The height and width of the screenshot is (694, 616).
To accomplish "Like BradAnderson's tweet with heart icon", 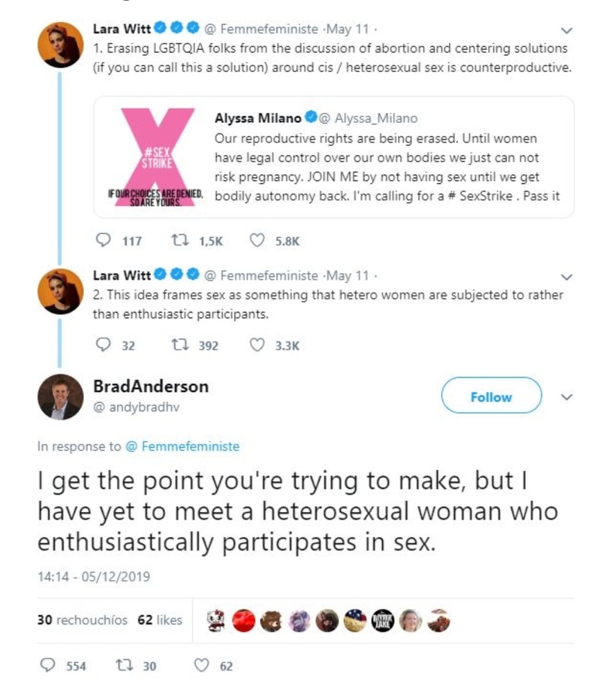I will click(x=200, y=666).
